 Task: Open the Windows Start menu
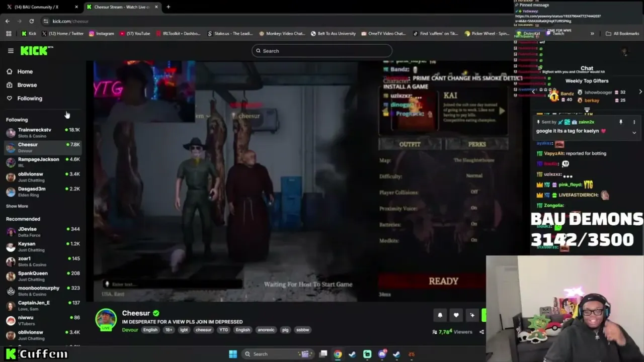(x=233, y=354)
